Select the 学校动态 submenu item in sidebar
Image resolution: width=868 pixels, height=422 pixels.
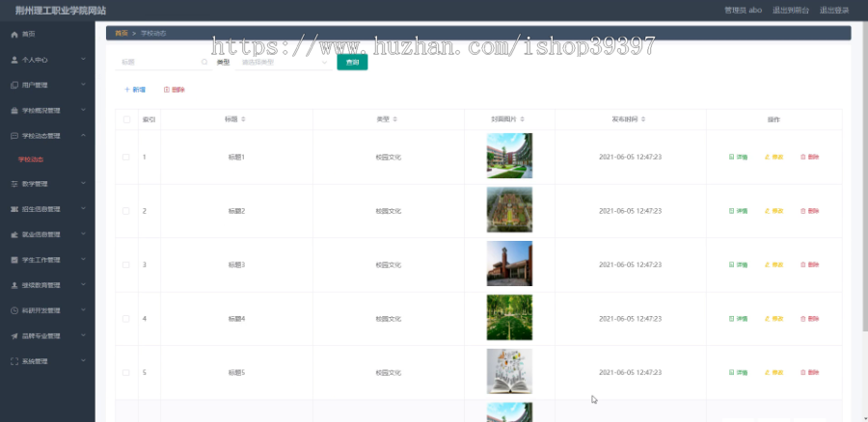[x=31, y=160]
